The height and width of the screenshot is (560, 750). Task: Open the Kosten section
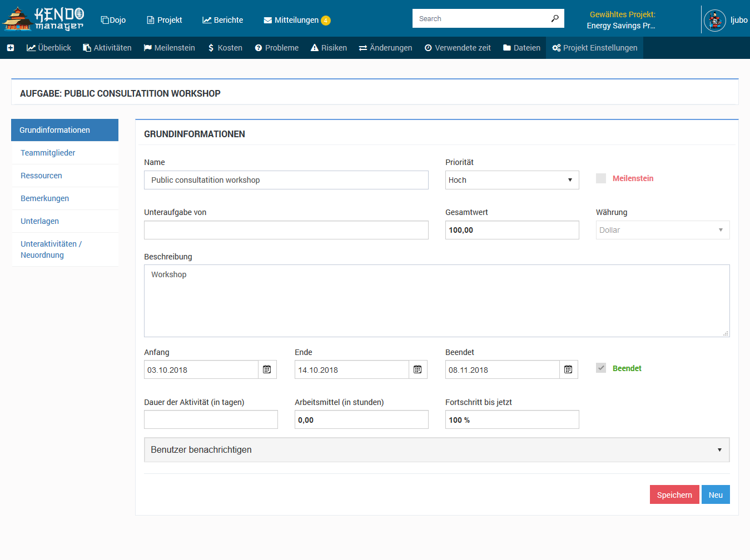pos(225,48)
